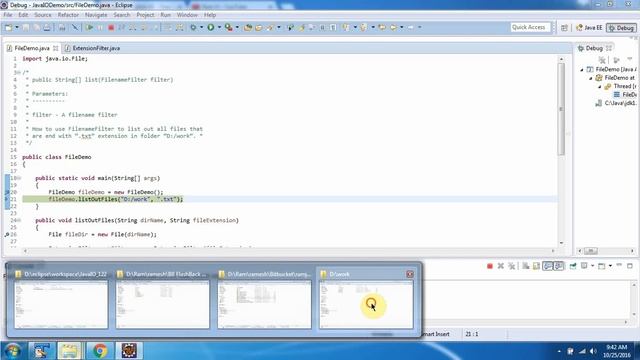
Task: Open the Run launch dropdown arrow
Action: click(219, 27)
